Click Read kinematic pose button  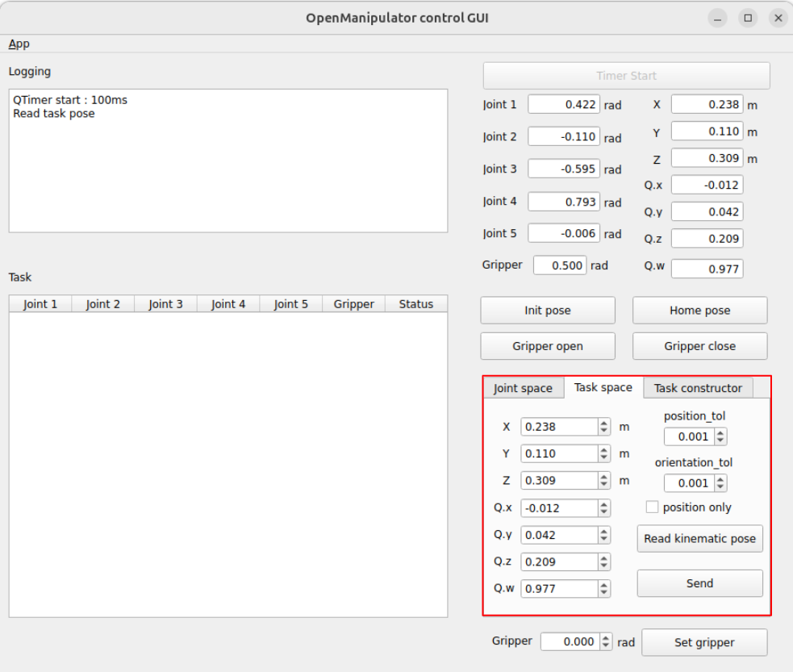[699, 539]
